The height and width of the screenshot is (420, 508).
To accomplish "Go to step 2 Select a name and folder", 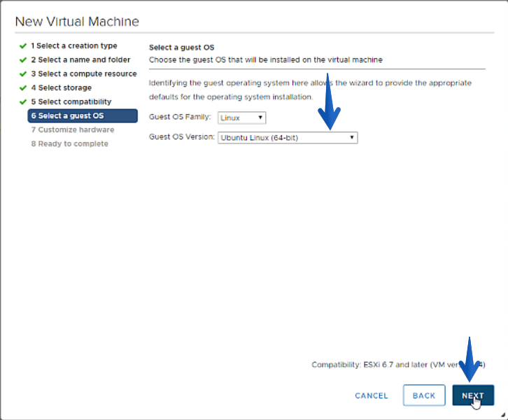I will tap(80, 59).
